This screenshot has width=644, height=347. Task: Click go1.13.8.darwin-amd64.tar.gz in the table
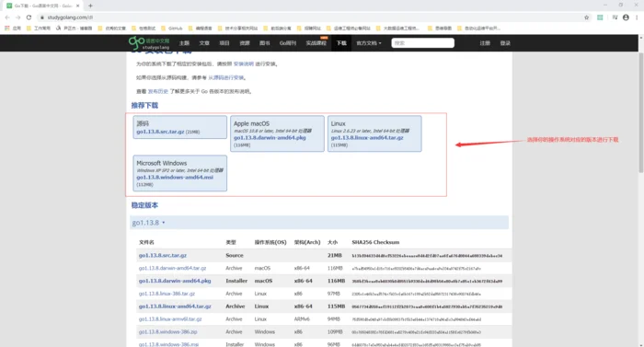pyautogui.click(x=172, y=268)
